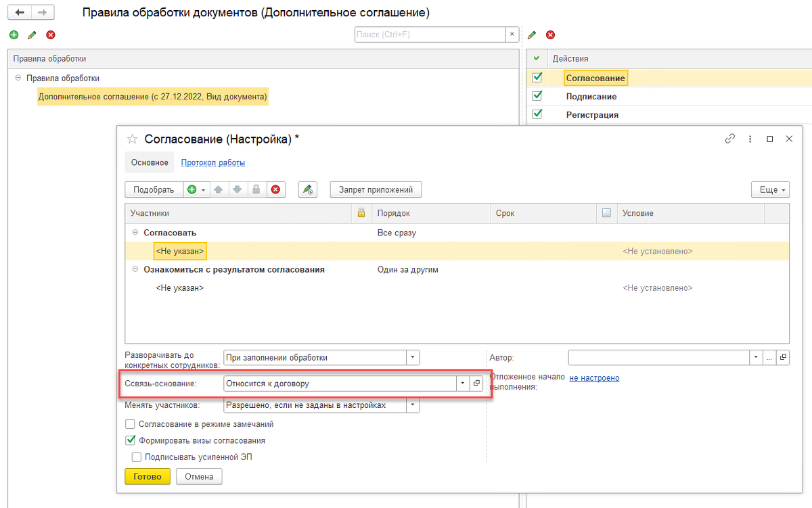Click <Не указан> under Ознакомиться с результатом
This screenshot has width=812, height=508.
pyautogui.click(x=180, y=287)
